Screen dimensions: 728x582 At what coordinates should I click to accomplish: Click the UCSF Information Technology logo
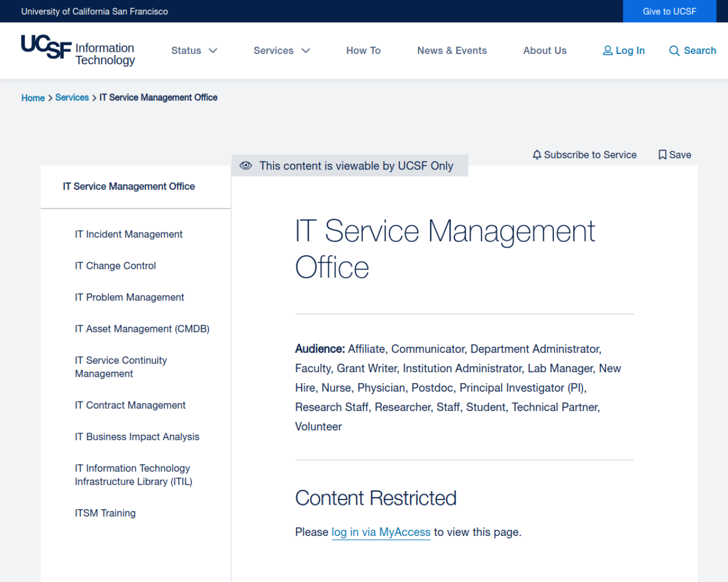[78, 51]
